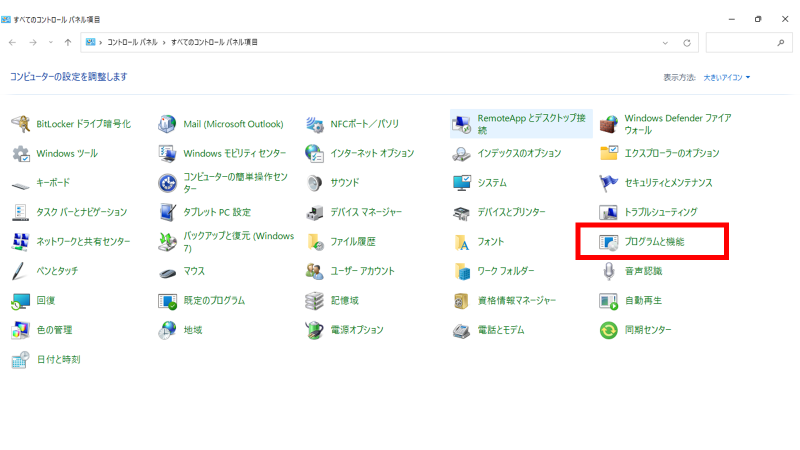Open 既定のプログラム icon

click(x=167, y=301)
